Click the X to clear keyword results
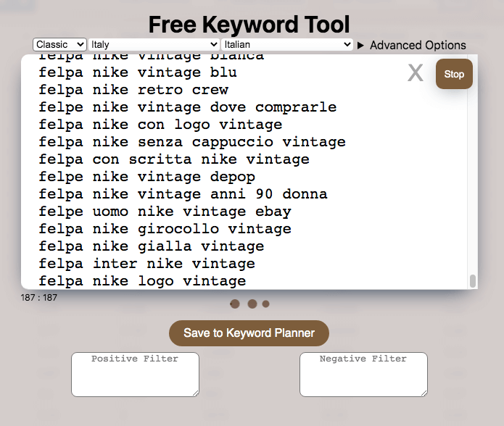 416,73
